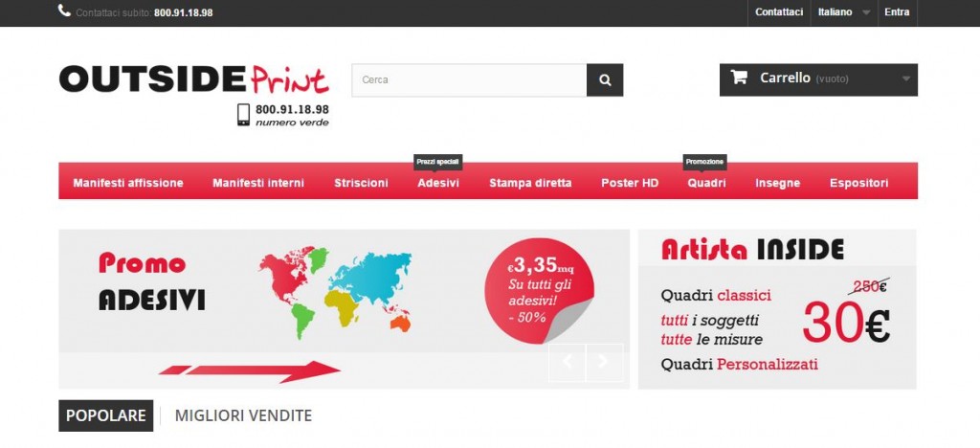Expand the Carrello cart dropdown arrow
Screen dimensions: 980x448
tap(905, 79)
